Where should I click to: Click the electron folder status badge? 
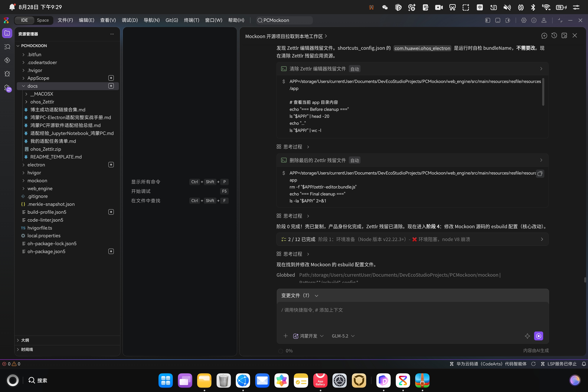[x=111, y=165]
